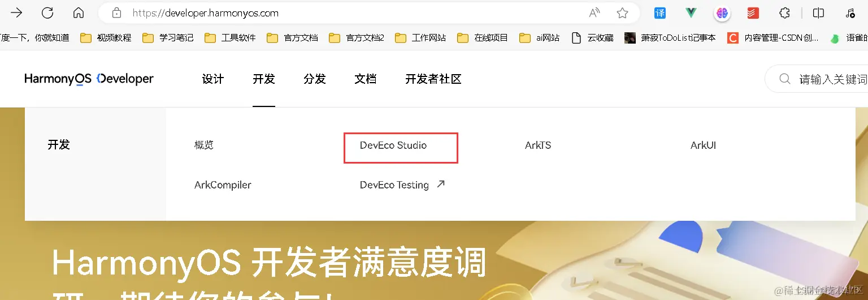Open the 开发 navigation menu
The width and height of the screenshot is (868, 300).
tap(264, 79)
